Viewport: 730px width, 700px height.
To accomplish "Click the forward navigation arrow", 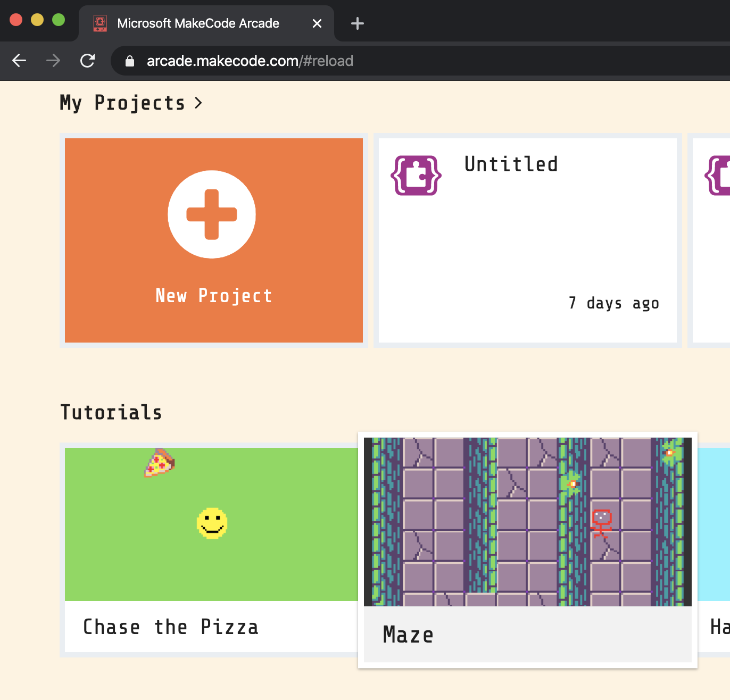I will point(53,61).
